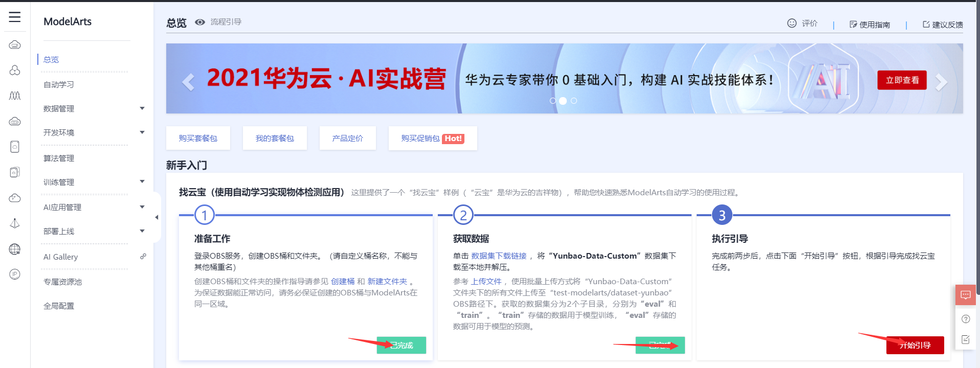Click the 建议反馈 text link

947,25
